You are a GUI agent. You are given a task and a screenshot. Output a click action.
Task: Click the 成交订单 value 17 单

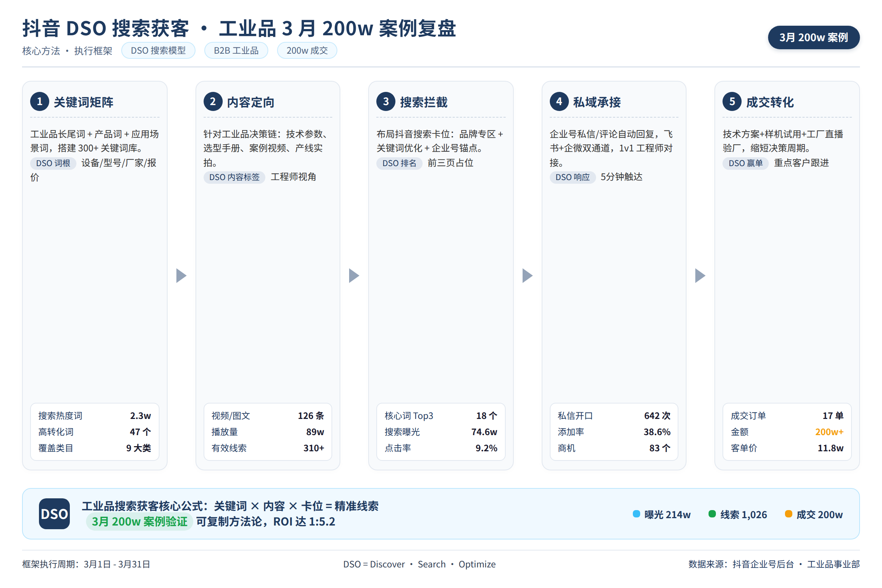coord(833,416)
